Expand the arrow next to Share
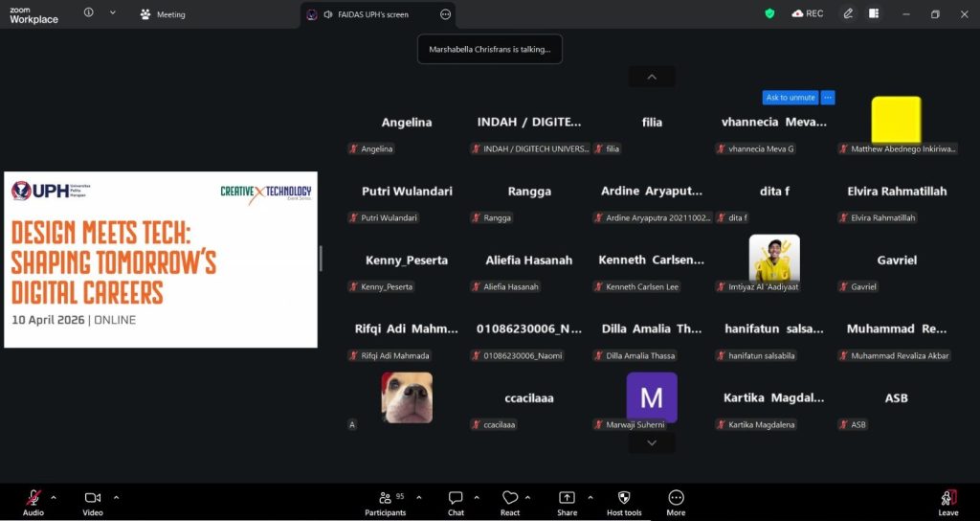Image resolution: width=980 pixels, height=521 pixels. 590,497
